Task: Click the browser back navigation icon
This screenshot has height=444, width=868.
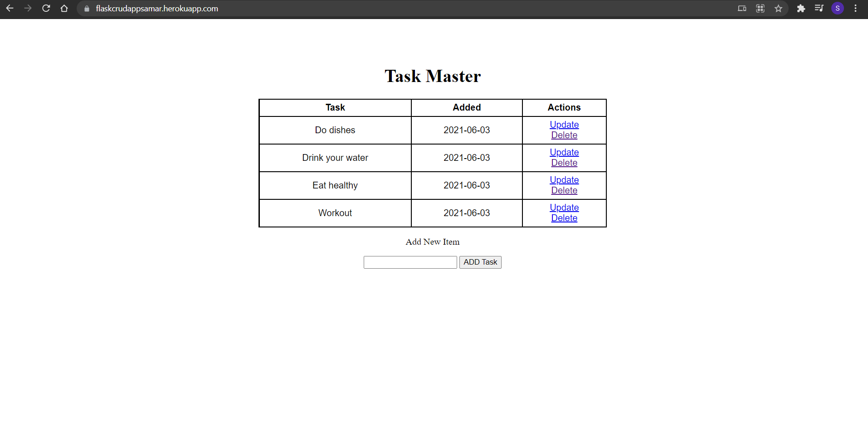Action: (10, 8)
